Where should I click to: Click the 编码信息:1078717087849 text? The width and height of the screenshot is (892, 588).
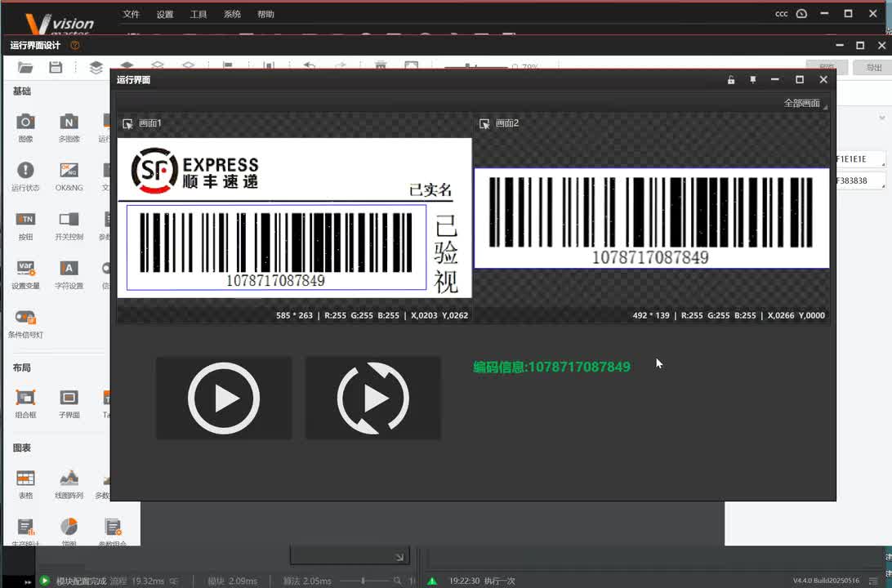point(552,367)
